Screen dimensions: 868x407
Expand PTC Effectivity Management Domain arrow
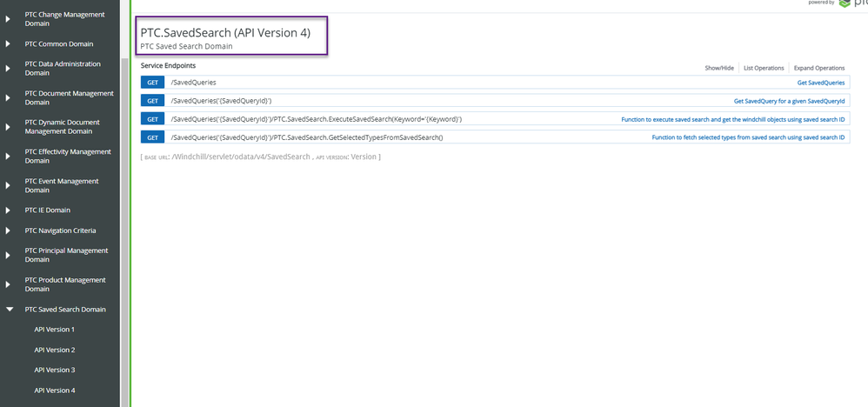pos(8,157)
